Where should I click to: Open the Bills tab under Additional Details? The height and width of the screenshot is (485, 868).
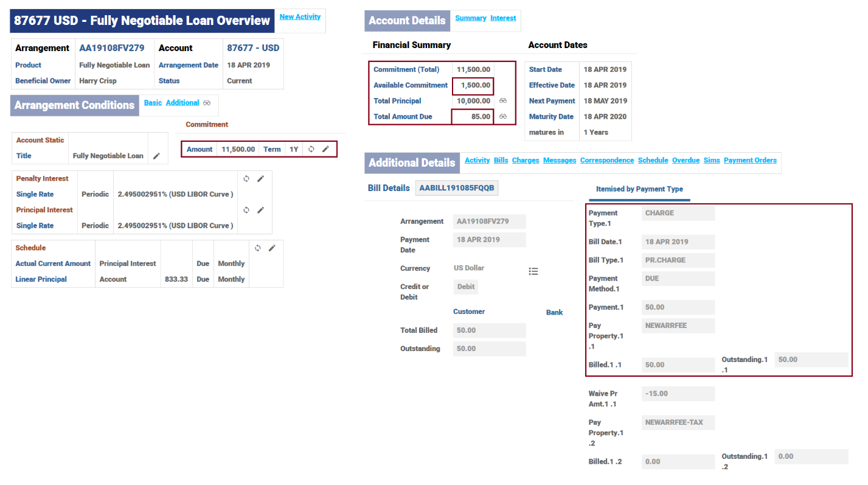click(501, 161)
